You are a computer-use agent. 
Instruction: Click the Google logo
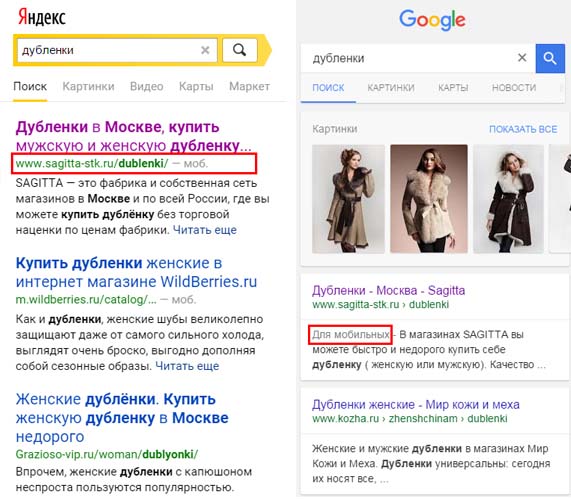(432, 20)
